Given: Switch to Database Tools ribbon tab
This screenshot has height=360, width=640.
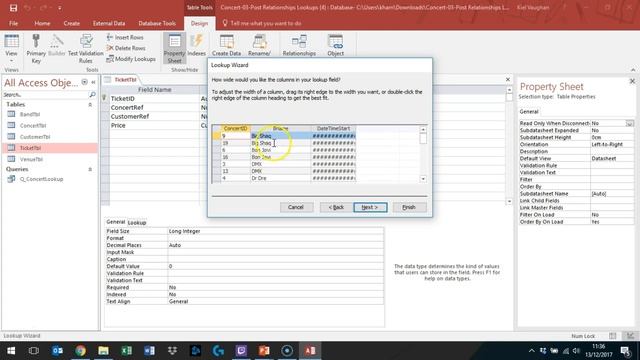Looking at the screenshot, I should tap(157, 23).
